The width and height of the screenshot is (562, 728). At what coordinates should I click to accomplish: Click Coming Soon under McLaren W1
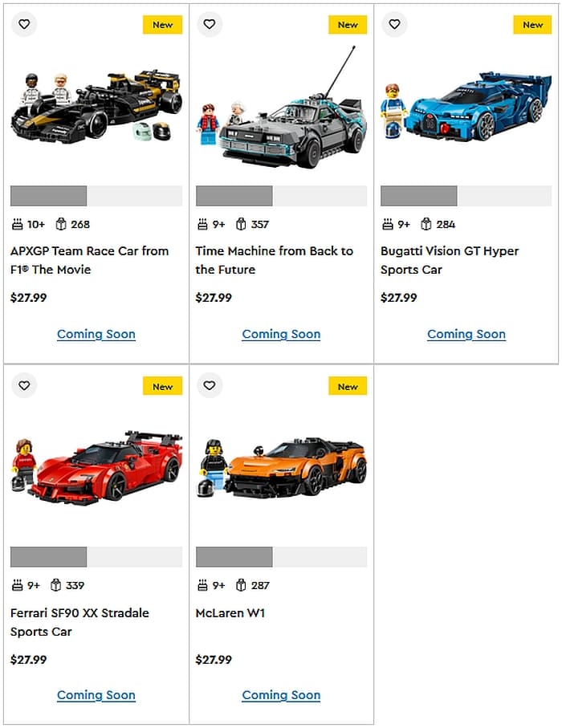tap(281, 696)
